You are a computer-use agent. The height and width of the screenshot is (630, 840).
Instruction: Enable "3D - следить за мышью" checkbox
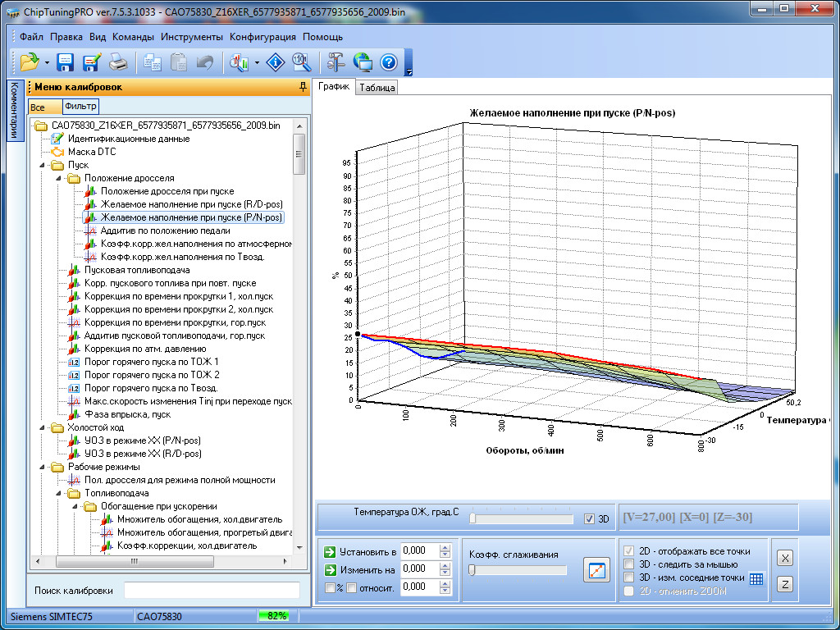click(628, 564)
